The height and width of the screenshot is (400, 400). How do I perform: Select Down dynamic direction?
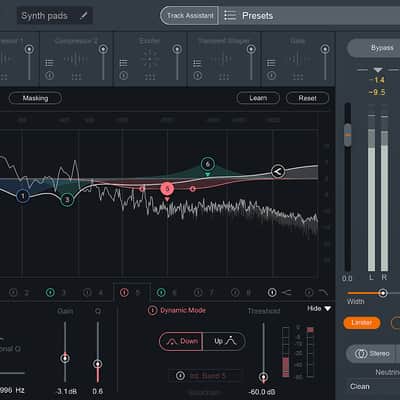[181, 341]
